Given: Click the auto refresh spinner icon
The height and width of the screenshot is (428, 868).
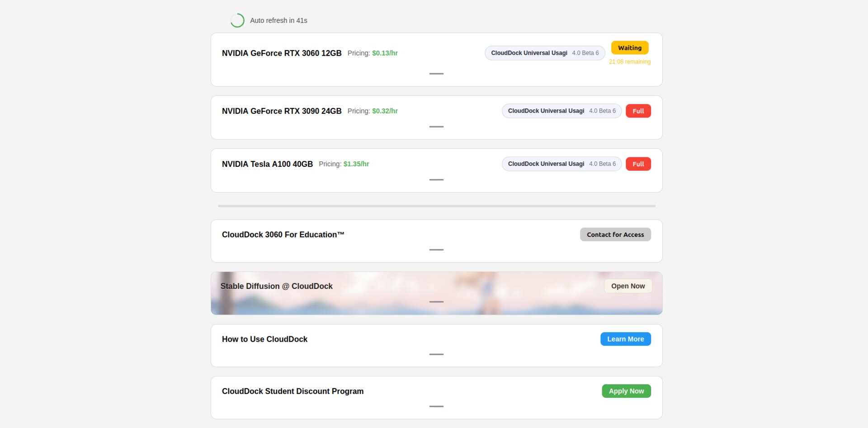Looking at the screenshot, I should point(237,20).
